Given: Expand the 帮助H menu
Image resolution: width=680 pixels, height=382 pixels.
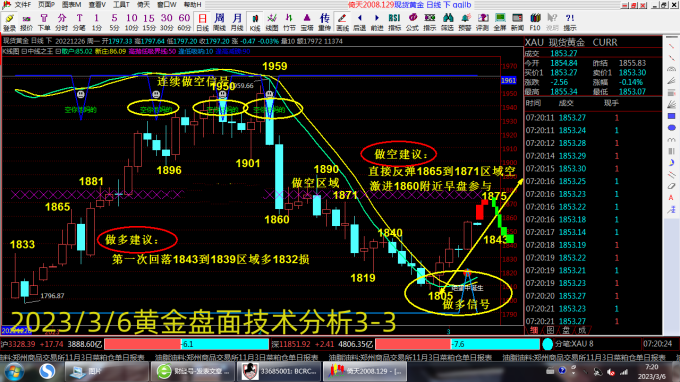Looking at the screenshot, I should tap(193, 5).
